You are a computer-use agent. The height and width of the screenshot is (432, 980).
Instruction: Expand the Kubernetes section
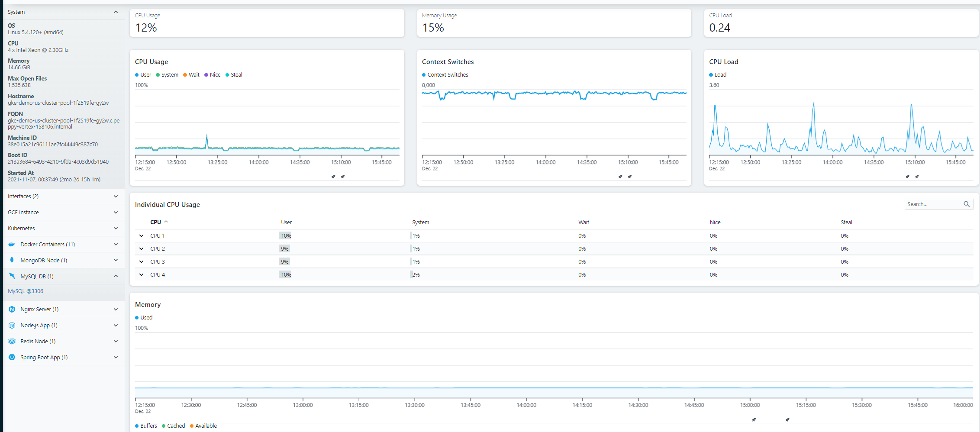pyautogui.click(x=116, y=229)
